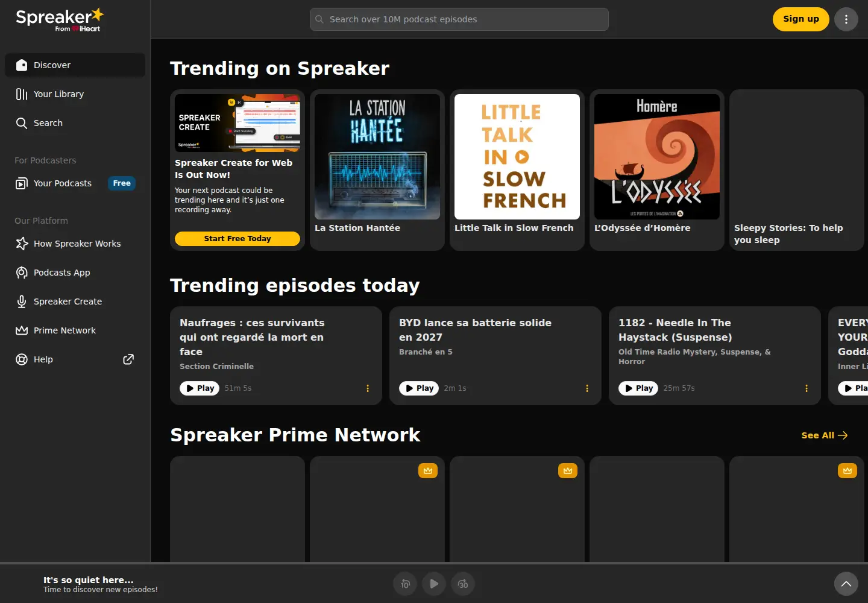Open the Spreaker home logo

coord(60,19)
